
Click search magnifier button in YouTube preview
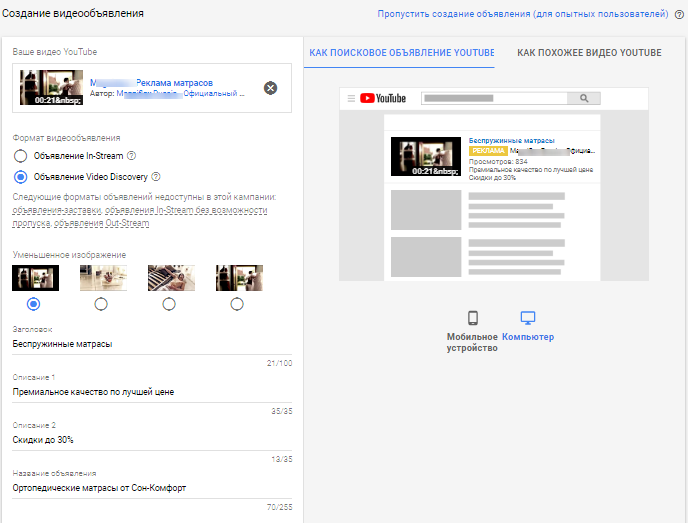coord(584,99)
